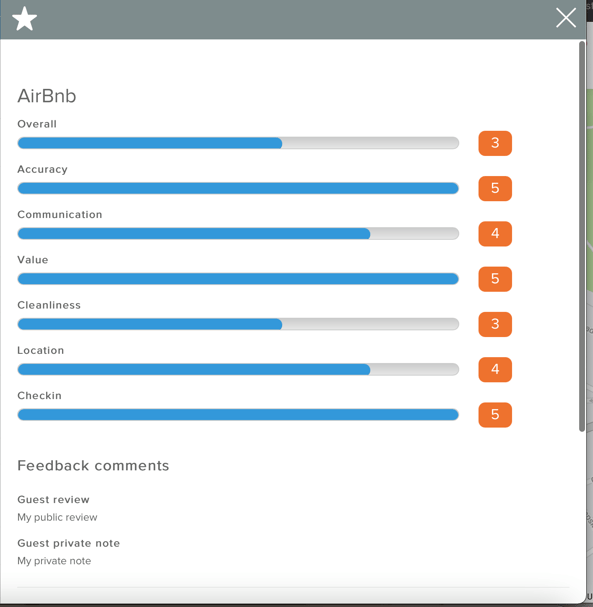Click the dialog's vertical scrollbar
The height and width of the screenshot is (607, 593).
click(x=582, y=236)
